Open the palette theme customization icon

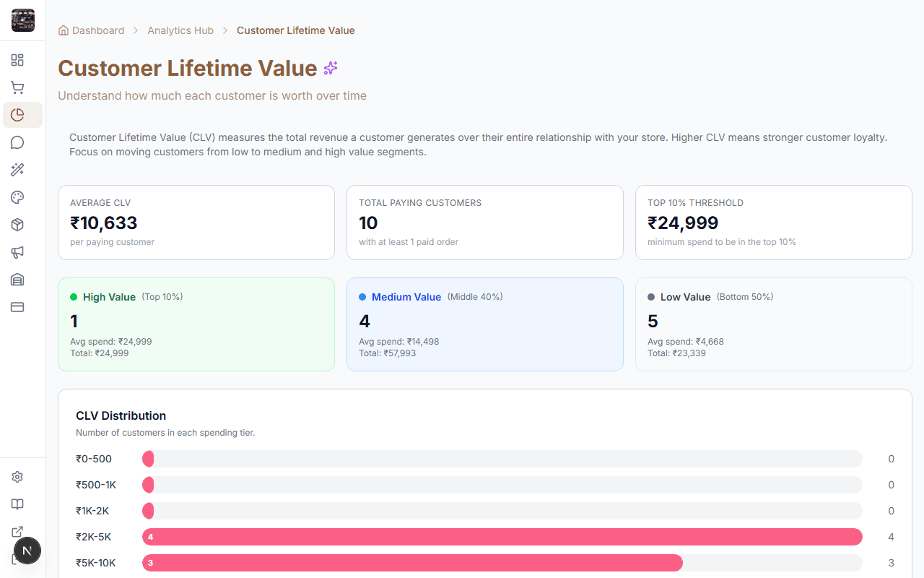coord(17,197)
